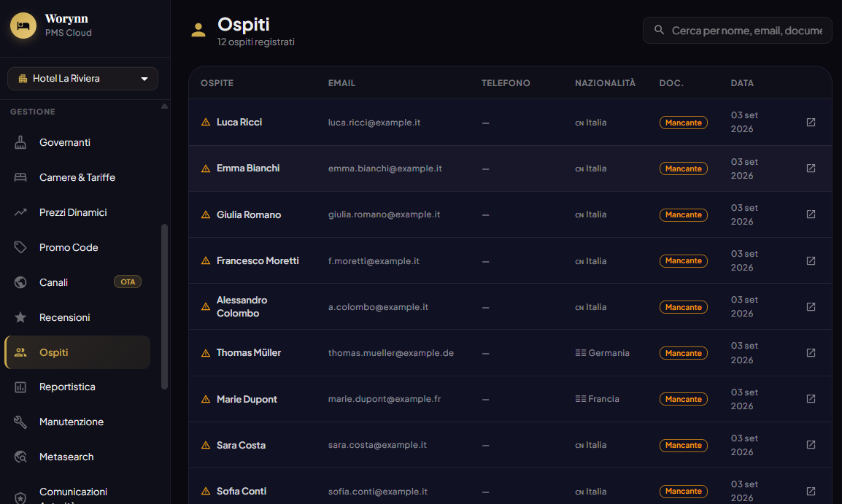842x504 pixels.
Task: Click the search magnifier icon
Action: point(659,30)
